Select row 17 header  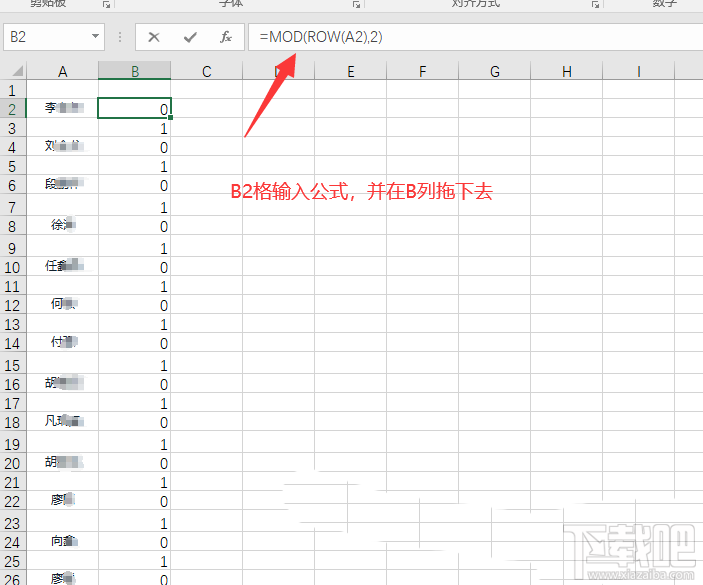tap(13, 403)
